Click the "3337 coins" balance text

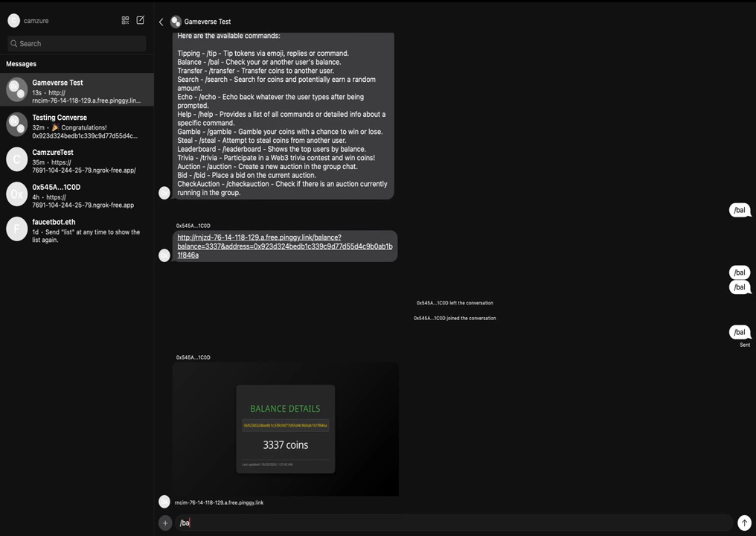pyautogui.click(x=286, y=445)
